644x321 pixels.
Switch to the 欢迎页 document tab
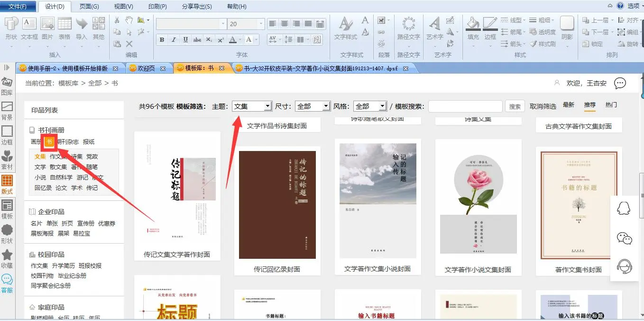pyautogui.click(x=146, y=68)
